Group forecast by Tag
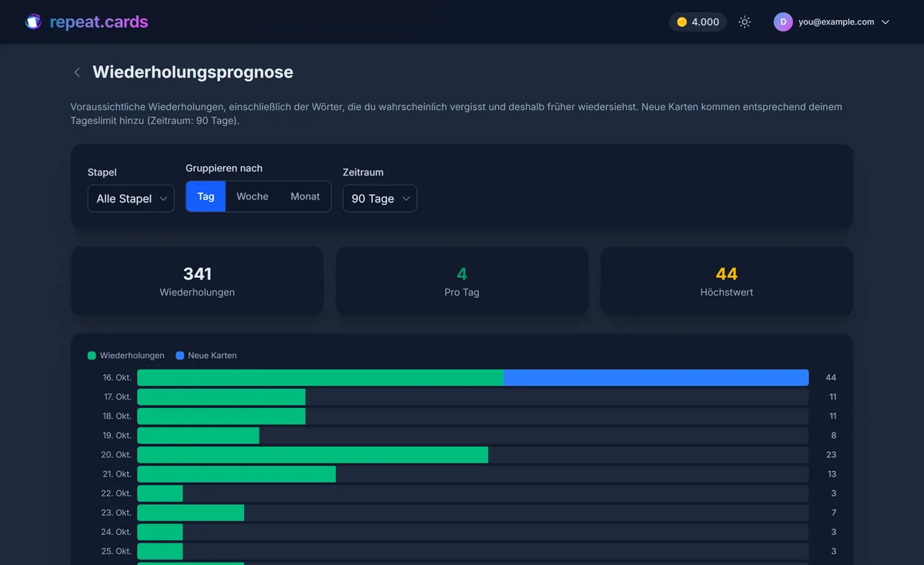Image resolution: width=924 pixels, height=565 pixels. 206,196
